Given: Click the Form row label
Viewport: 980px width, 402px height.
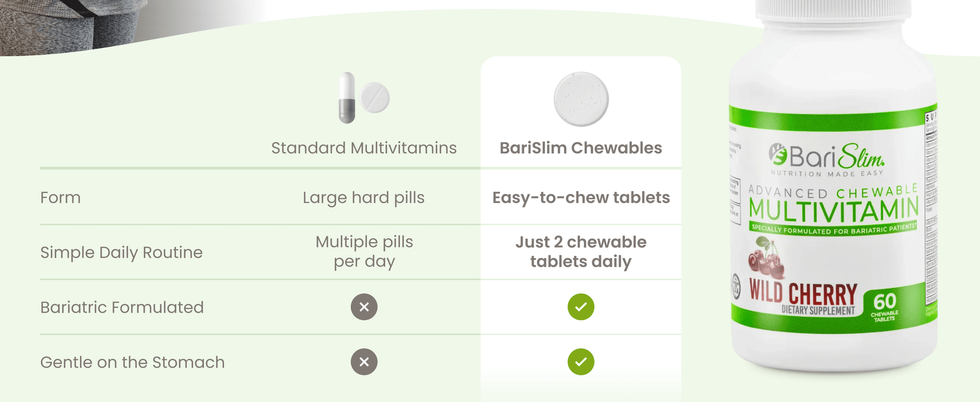Looking at the screenshot, I should pyautogui.click(x=61, y=198).
